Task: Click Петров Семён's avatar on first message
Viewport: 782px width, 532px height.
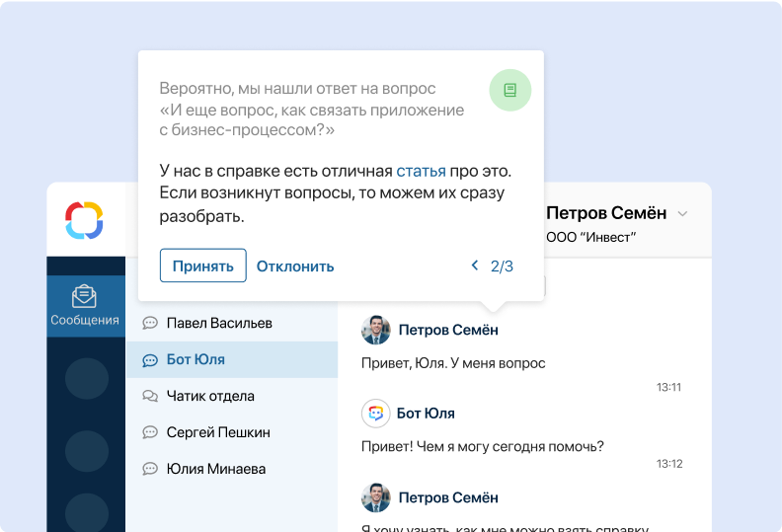Action: pyautogui.click(x=375, y=330)
